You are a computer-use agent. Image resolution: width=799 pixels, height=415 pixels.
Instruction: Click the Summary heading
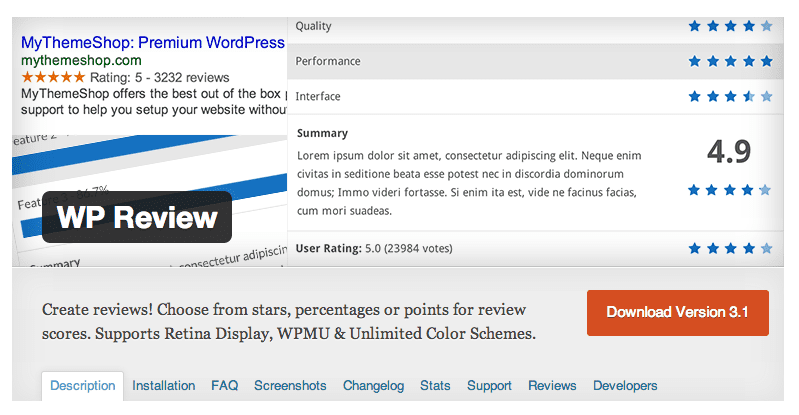[323, 133]
